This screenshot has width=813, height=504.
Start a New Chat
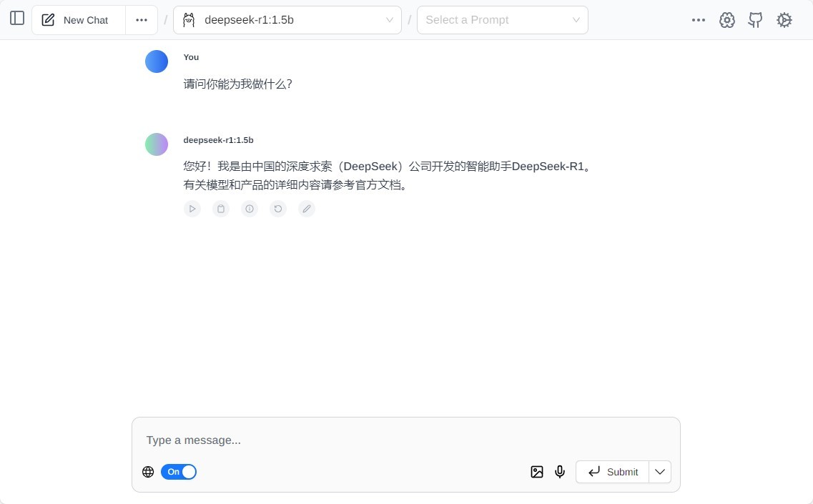79,20
